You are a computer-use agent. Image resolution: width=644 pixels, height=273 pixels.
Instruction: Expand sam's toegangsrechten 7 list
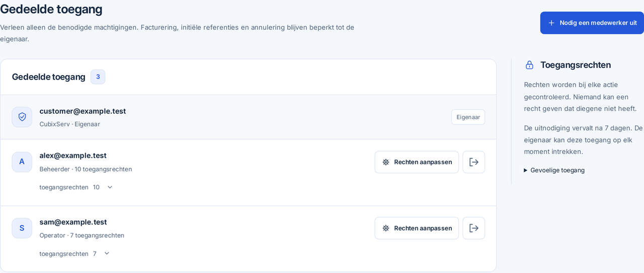pyautogui.click(x=74, y=254)
